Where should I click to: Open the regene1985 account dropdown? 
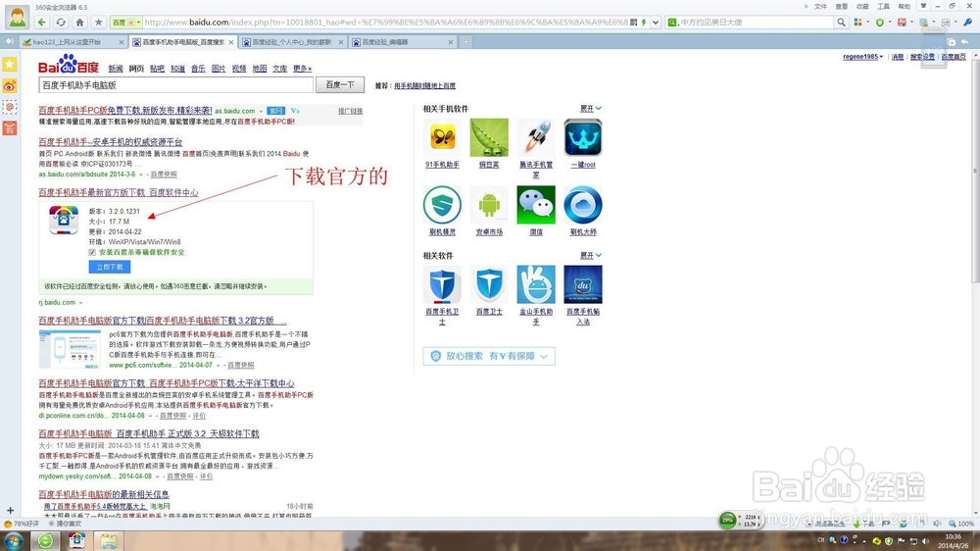click(862, 57)
